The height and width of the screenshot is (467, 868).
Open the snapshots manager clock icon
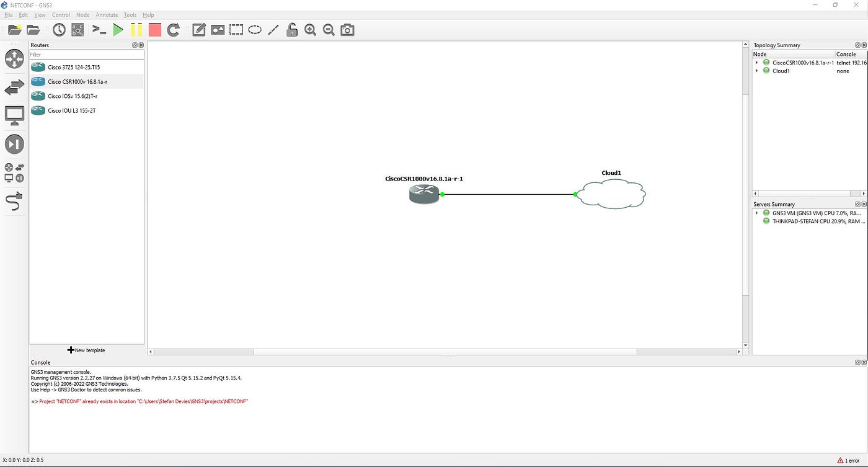point(59,30)
